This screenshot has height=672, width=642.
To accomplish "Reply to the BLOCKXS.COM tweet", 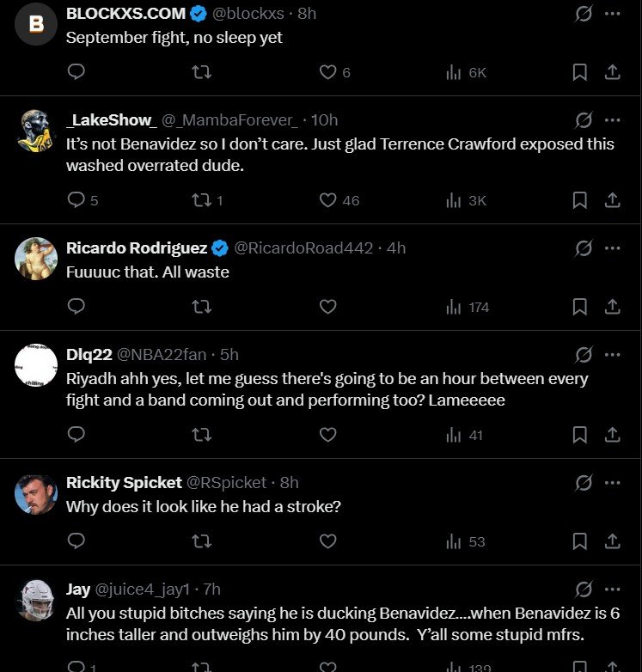I will pyautogui.click(x=76, y=73).
